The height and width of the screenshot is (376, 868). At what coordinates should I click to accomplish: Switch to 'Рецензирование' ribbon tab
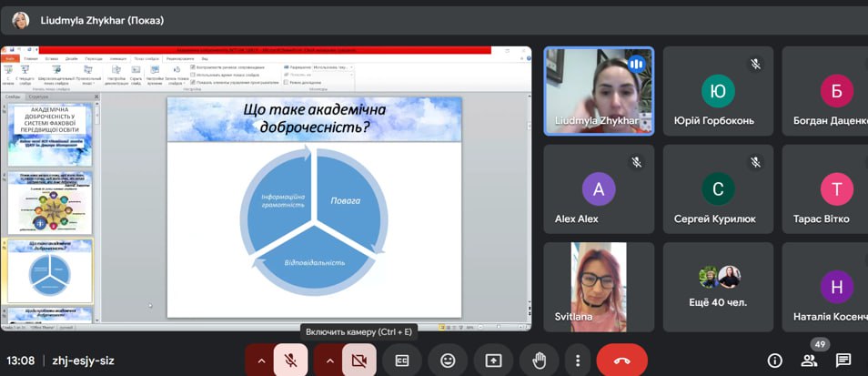click(x=180, y=58)
